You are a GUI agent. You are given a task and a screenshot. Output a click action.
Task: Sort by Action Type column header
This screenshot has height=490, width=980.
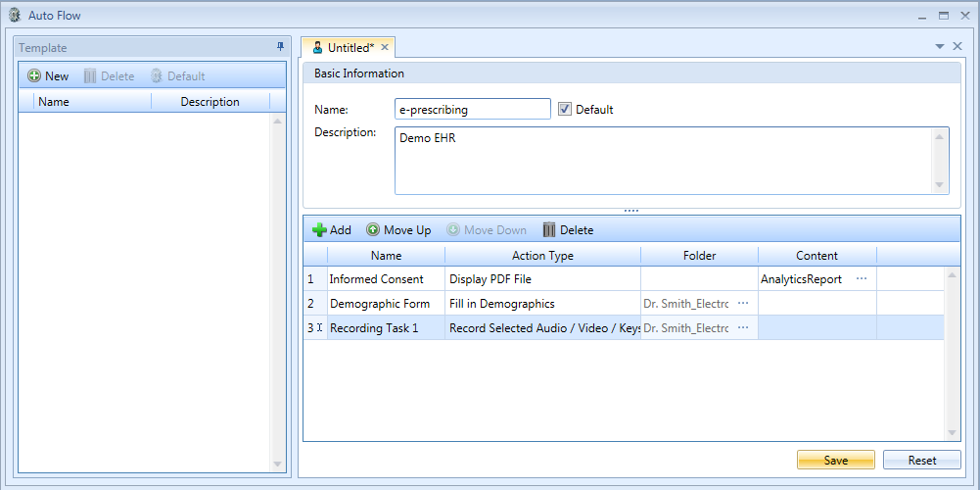542,256
